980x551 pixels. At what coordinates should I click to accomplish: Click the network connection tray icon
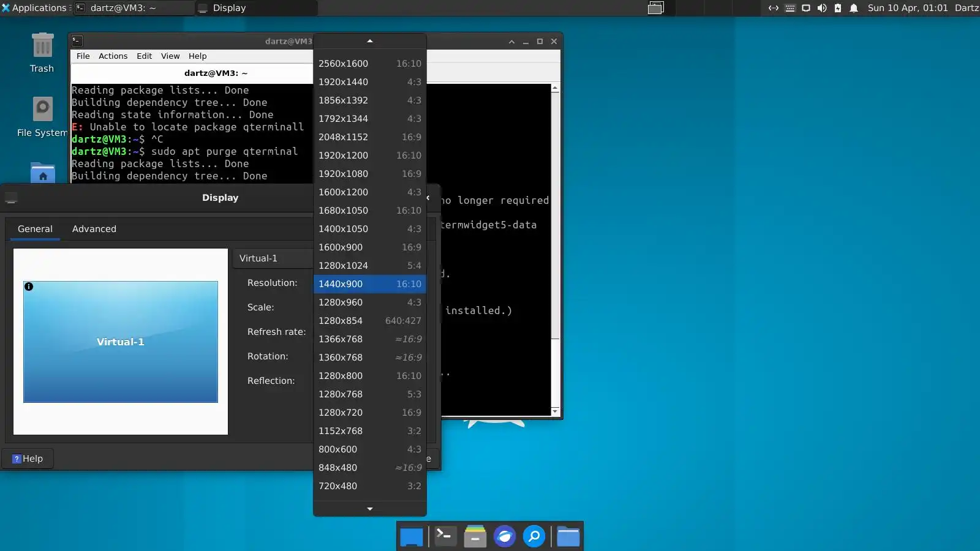click(x=774, y=8)
